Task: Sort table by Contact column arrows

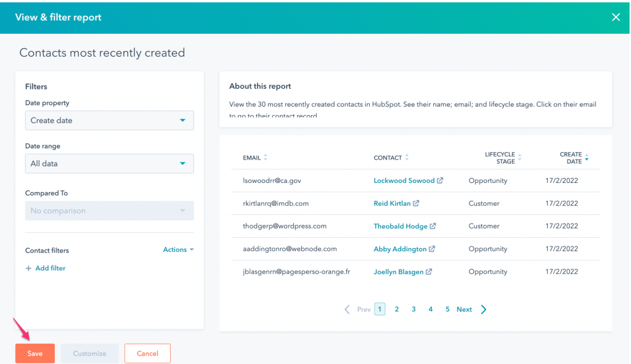Action: click(407, 158)
